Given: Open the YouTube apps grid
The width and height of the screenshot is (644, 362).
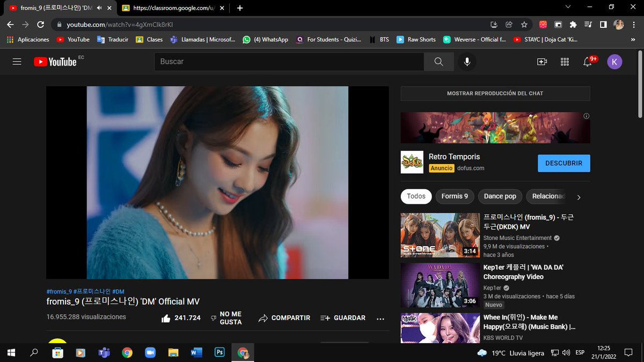Looking at the screenshot, I should coord(565,62).
